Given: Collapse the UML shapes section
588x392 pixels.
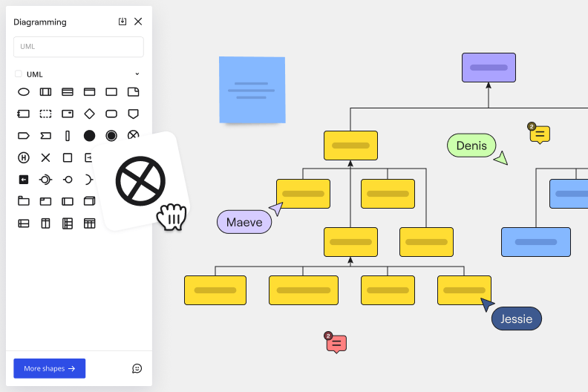Looking at the screenshot, I should point(137,74).
